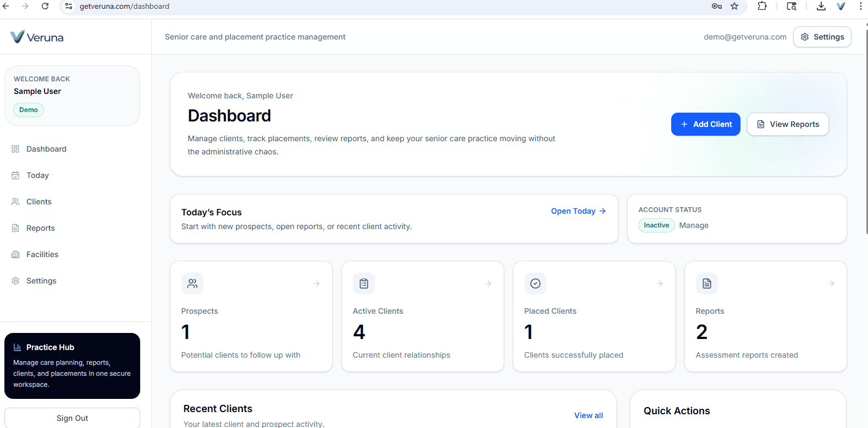Click the demo@getveruna.com email text

[x=745, y=37]
